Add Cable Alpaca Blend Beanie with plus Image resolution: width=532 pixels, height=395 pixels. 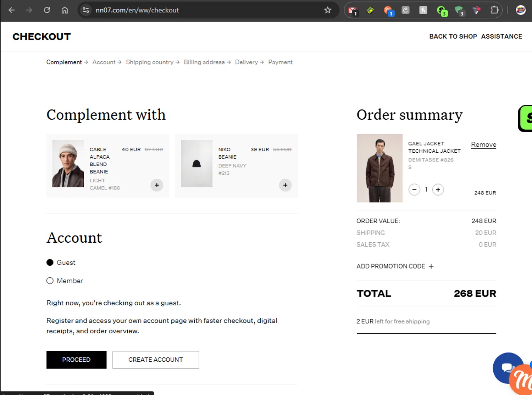pos(157,185)
